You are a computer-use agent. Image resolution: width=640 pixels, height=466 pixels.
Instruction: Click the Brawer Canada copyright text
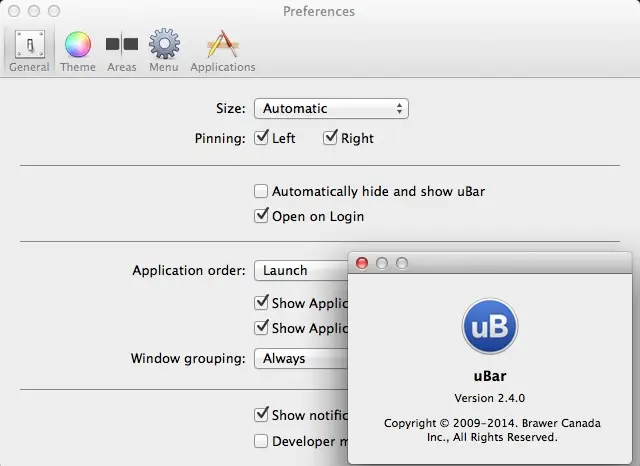pyautogui.click(x=492, y=430)
